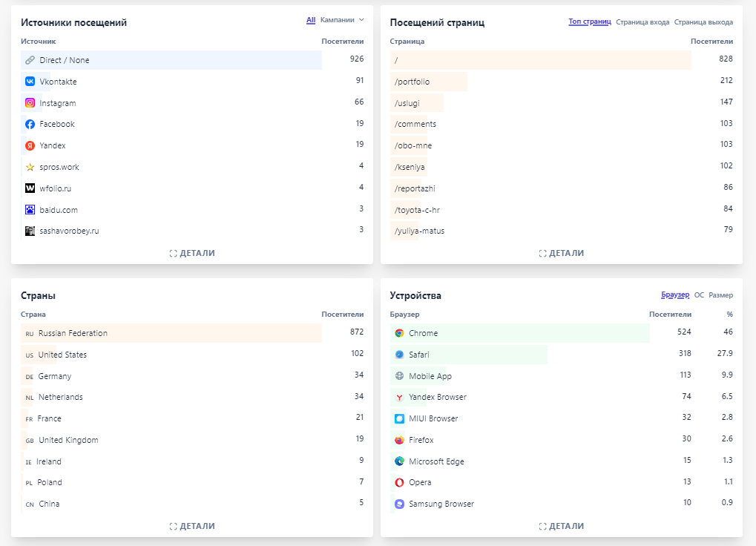The width and height of the screenshot is (756, 546).
Task: Click the Vkontakte source icon
Action: tap(30, 82)
